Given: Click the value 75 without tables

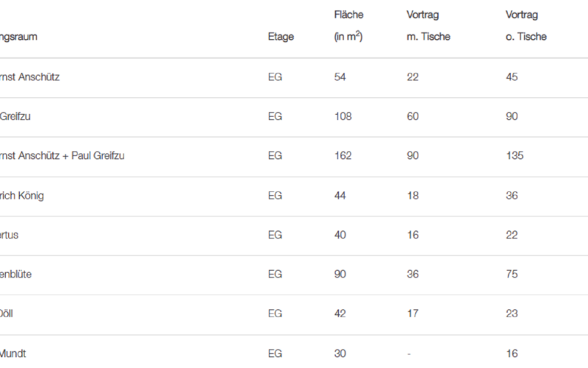Looking at the screenshot, I should coord(512,275).
